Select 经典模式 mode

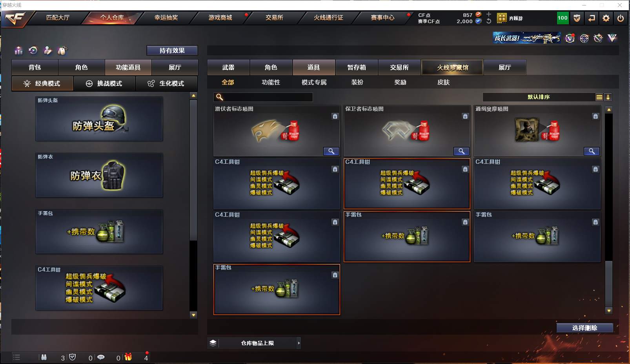(x=42, y=83)
